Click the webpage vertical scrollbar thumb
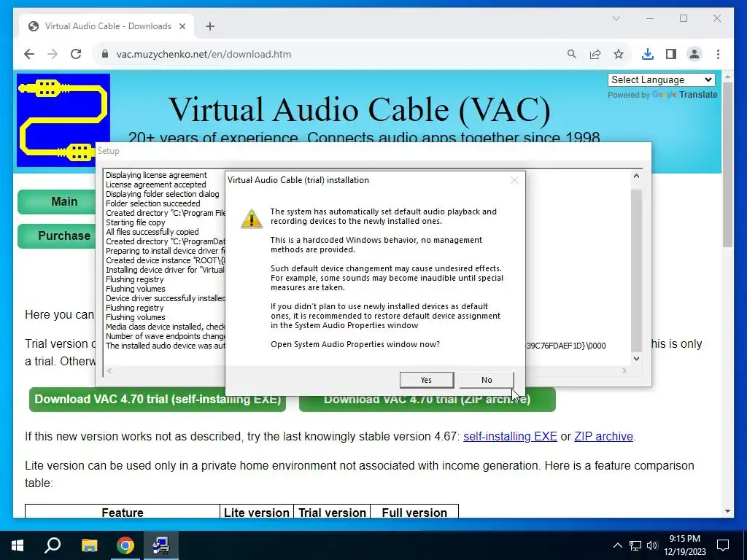The height and width of the screenshot is (560, 747). (727, 165)
